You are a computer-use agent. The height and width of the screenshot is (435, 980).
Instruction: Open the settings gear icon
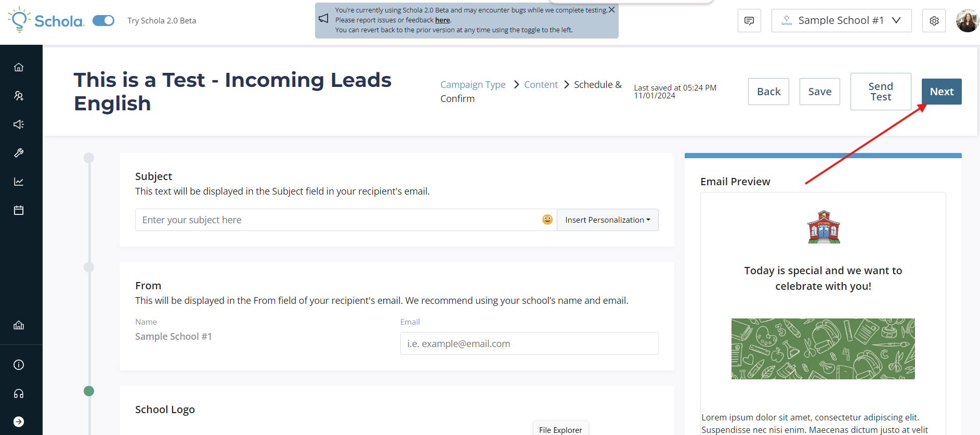click(x=934, y=21)
